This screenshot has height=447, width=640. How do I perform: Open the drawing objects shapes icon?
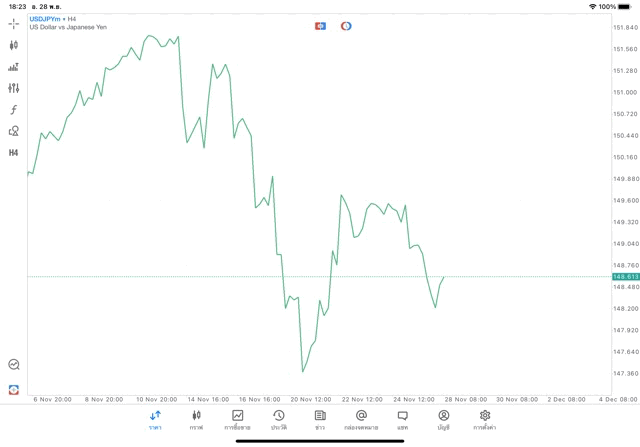pyautogui.click(x=14, y=131)
